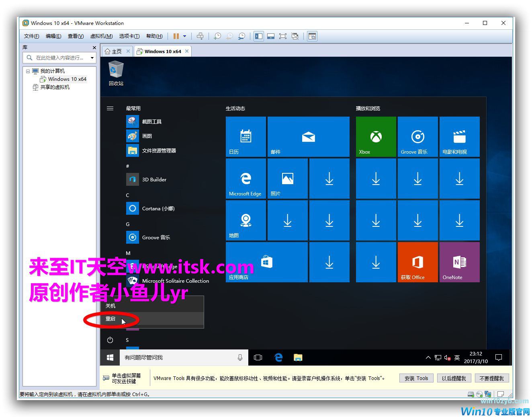Open the Groove 音乐 tile

pos(418,137)
